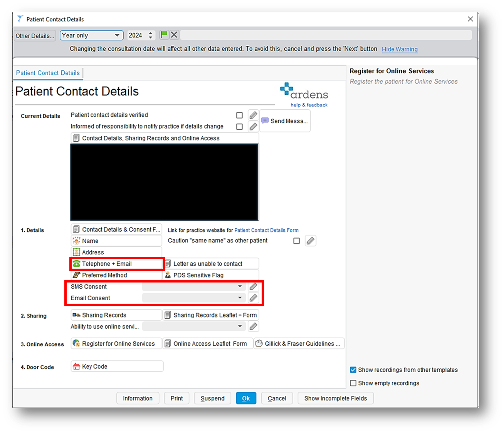
Task: Select the Patient Contact Details tab
Action: (x=48, y=73)
